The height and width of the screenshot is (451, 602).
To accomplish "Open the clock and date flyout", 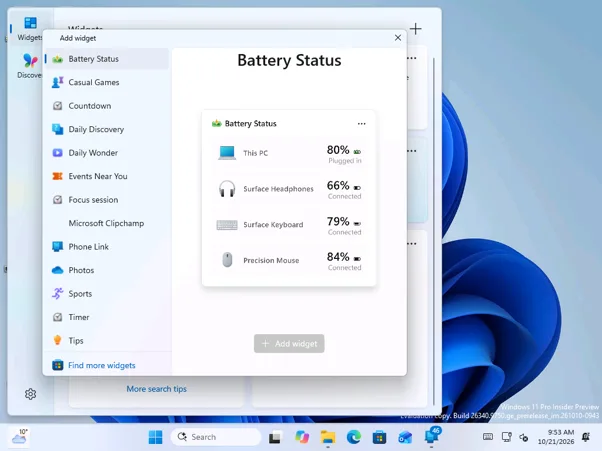I will point(556,437).
